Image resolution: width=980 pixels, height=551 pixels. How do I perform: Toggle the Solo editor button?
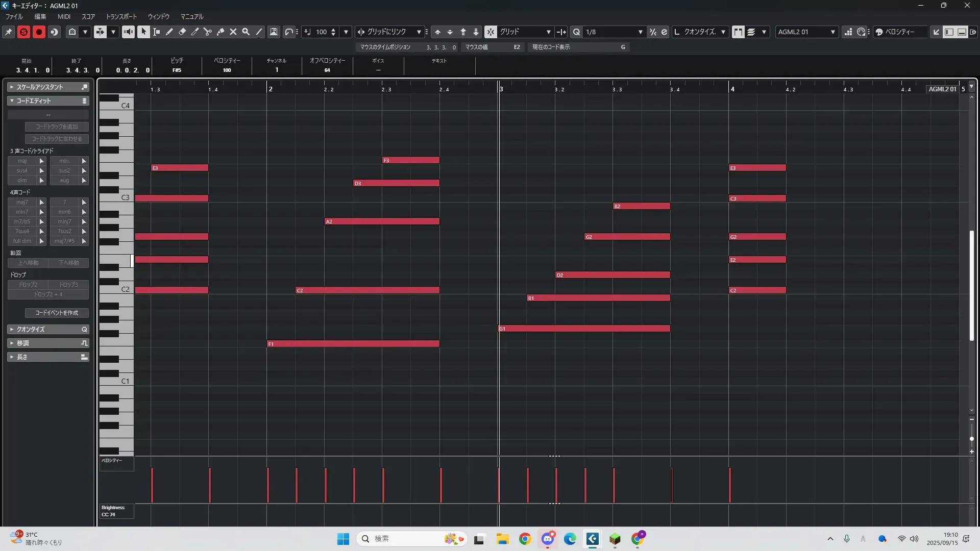coord(23,32)
